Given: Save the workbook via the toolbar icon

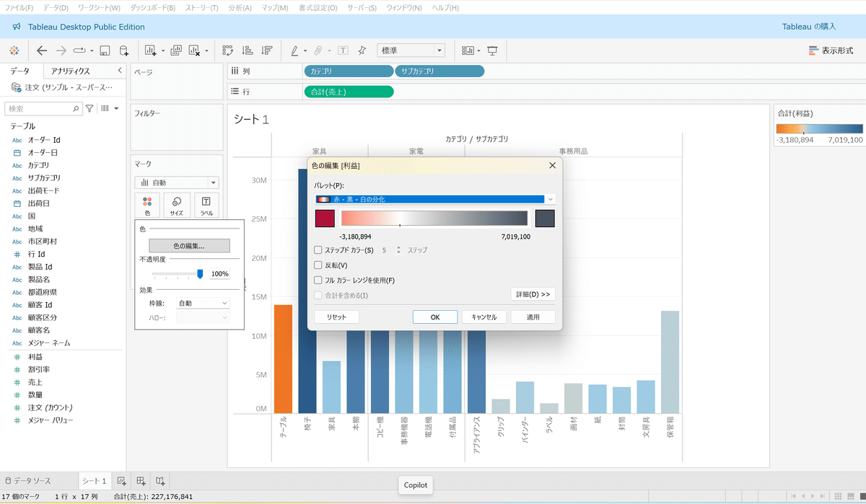Looking at the screenshot, I should click(105, 50).
